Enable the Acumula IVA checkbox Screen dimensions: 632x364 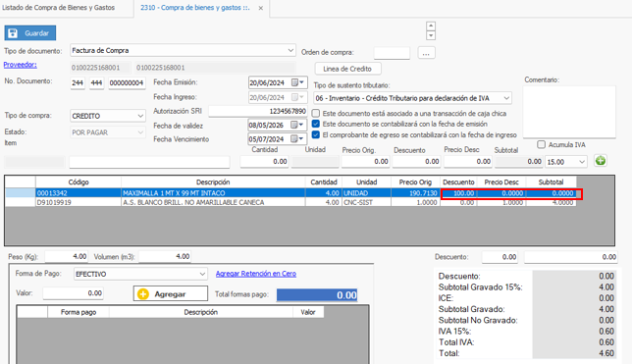[542, 144]
